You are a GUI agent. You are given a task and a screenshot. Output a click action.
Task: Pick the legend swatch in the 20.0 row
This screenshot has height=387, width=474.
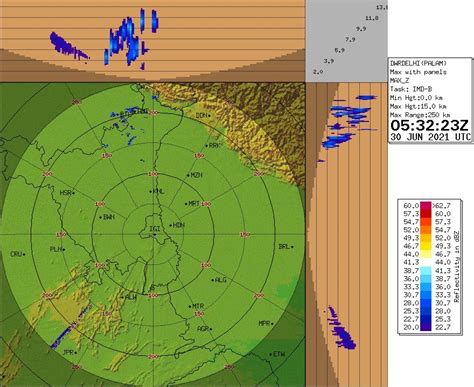(426, 327)
